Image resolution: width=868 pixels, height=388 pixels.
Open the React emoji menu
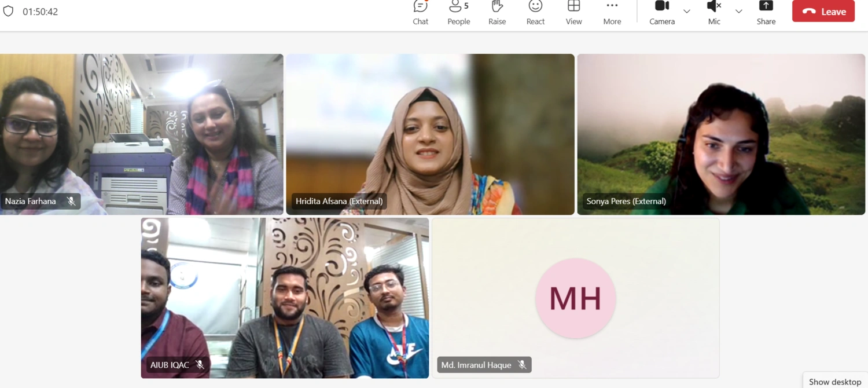pos(535,12)
